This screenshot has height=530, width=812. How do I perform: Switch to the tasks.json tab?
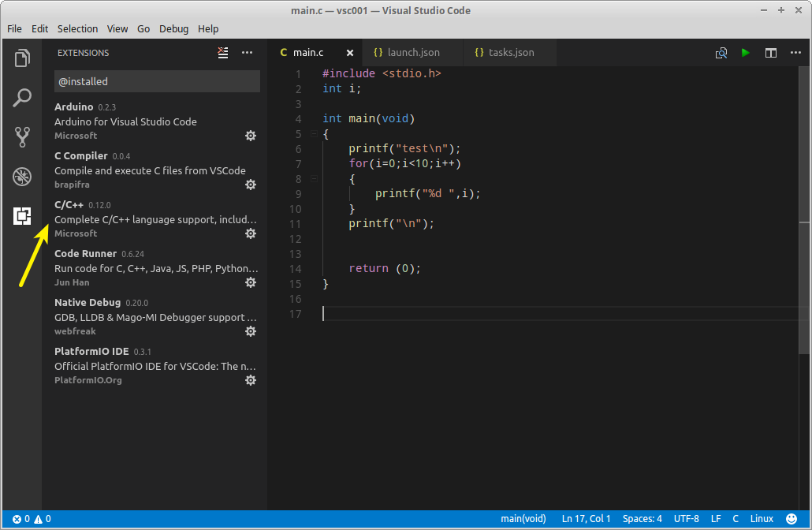509,52
